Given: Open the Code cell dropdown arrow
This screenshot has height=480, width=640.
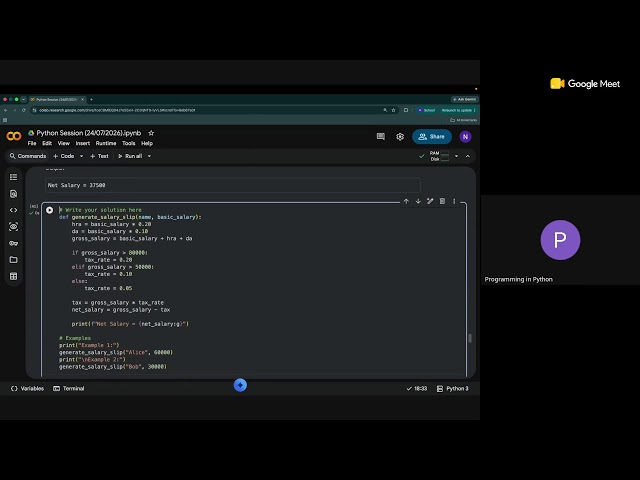Looking at the screenshot, I should point(81,156).
